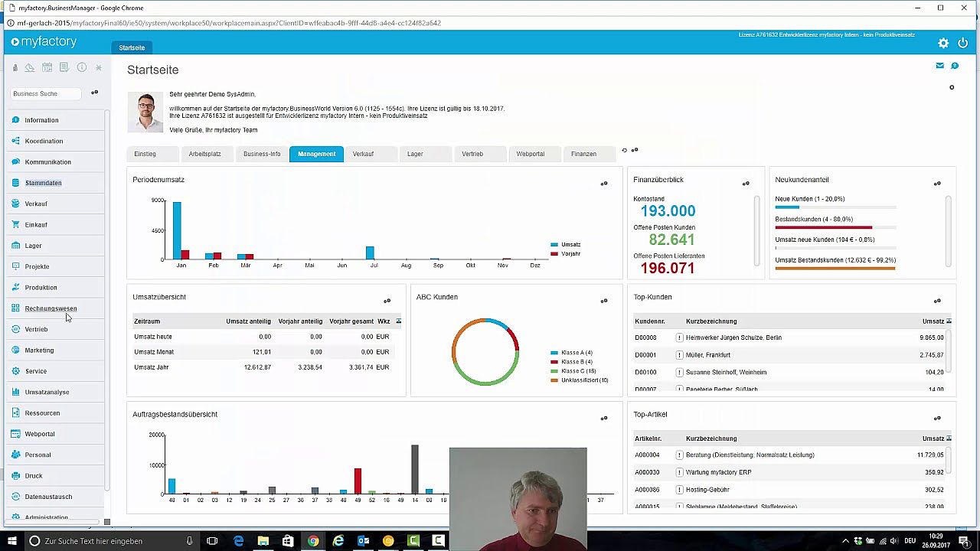The image size is (980, 551).
Task: Click the chat bubble icon beside the envelope
Action: pyautogui.click(x=955, y=66)
